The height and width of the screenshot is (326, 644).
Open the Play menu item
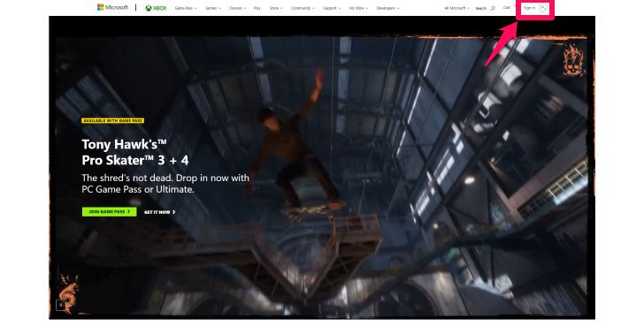(x=257, y=8)
